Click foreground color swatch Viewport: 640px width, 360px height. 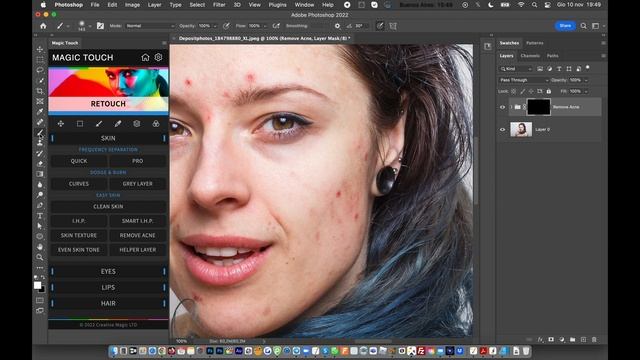[x=38, y=285]
